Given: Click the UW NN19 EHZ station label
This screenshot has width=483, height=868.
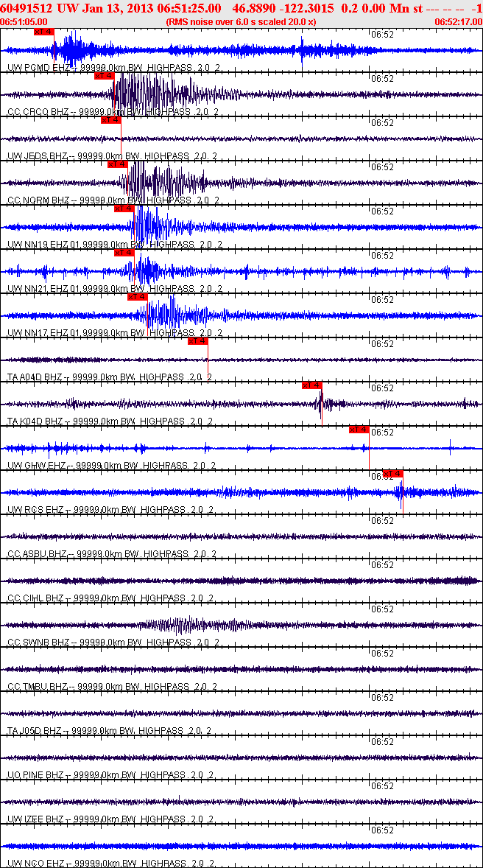Looking at the screenshot, I should (115, 244).
